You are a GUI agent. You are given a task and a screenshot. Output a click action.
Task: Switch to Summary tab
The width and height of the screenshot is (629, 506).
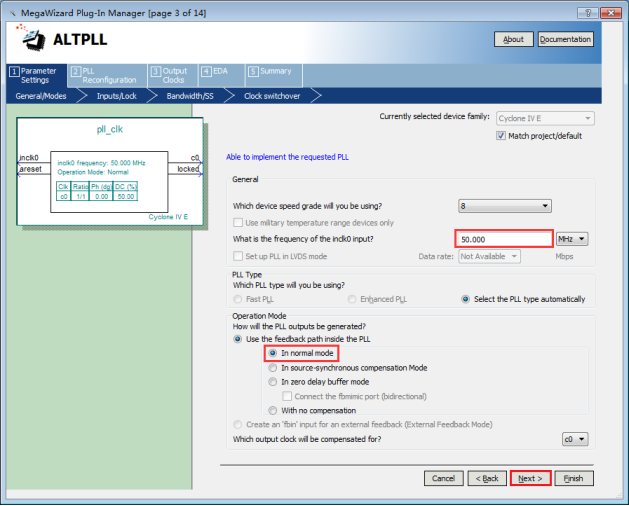(274, 75)
